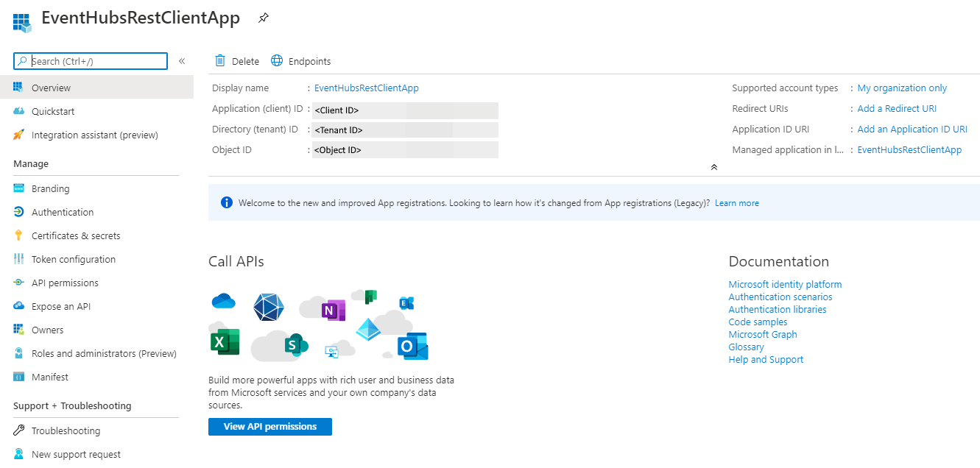
Task: Click Add an Application ID URI
Action: click(912, 129)
